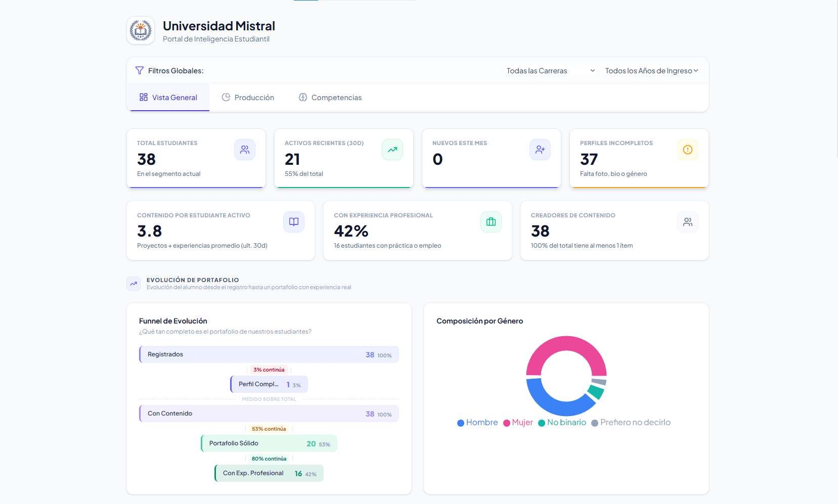This screenshot has width=838, height=504.
Task: Click the Filtros Globales funnel icon
Action: 139,70
